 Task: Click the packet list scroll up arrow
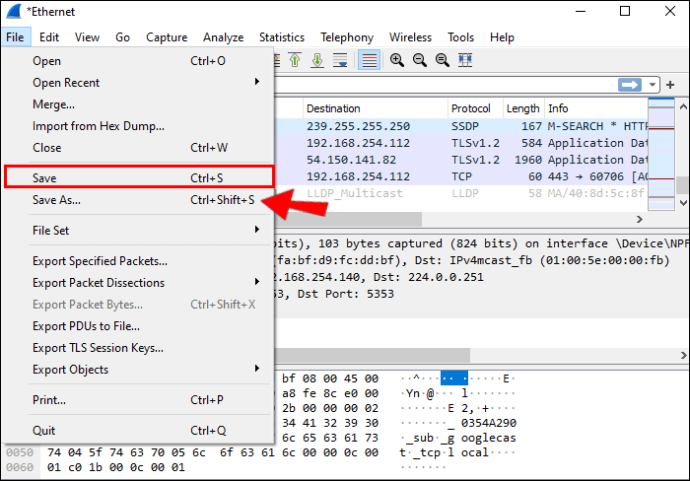(x=683, y=107)
